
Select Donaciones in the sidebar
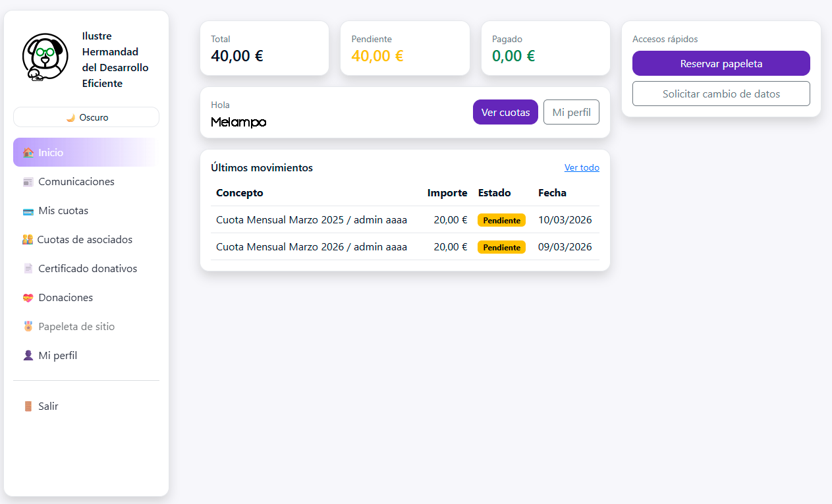point(86,297)
